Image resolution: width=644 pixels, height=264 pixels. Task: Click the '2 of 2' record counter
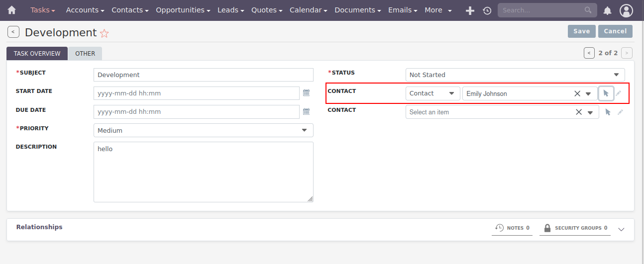608,53
